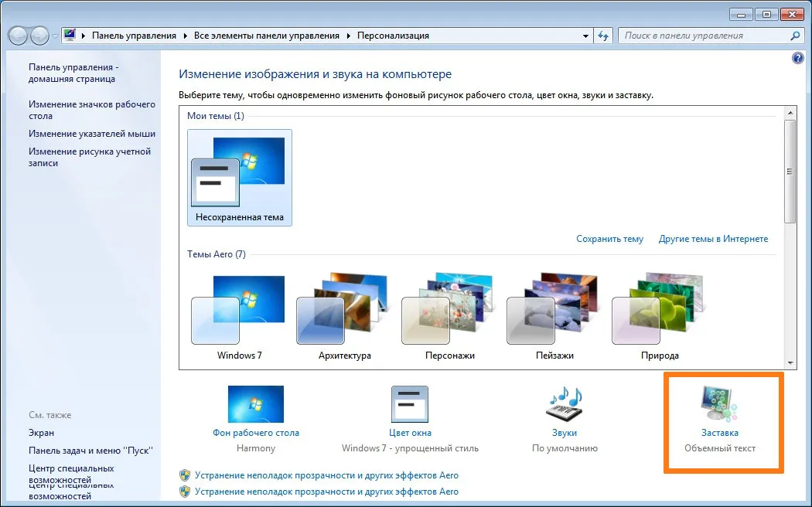Open Панель задач и меню "Пуск" link
The height and width of the screenshot is (507, 812).
[x=90, y=451]
